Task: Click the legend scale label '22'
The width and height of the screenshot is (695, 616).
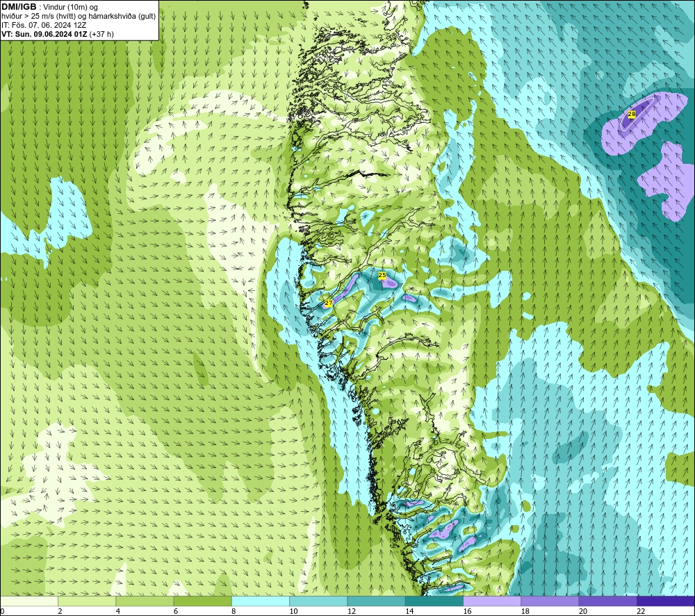Action: coord(641,612)
